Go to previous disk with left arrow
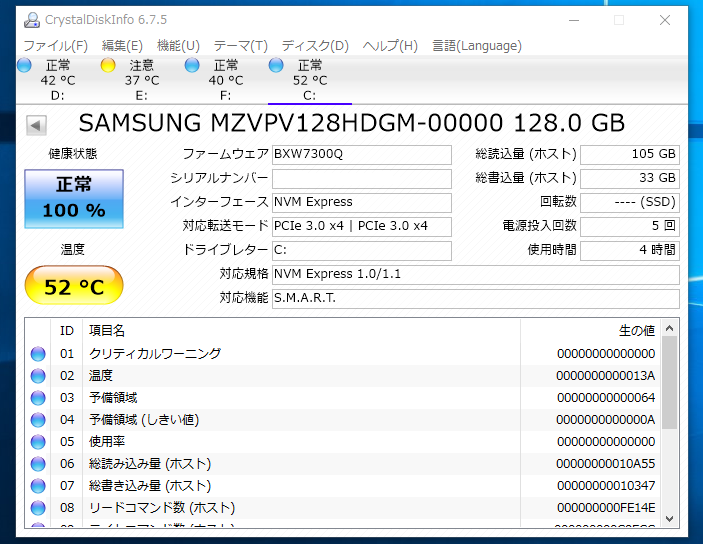This screenshot has height=544, width=703. 36,125
